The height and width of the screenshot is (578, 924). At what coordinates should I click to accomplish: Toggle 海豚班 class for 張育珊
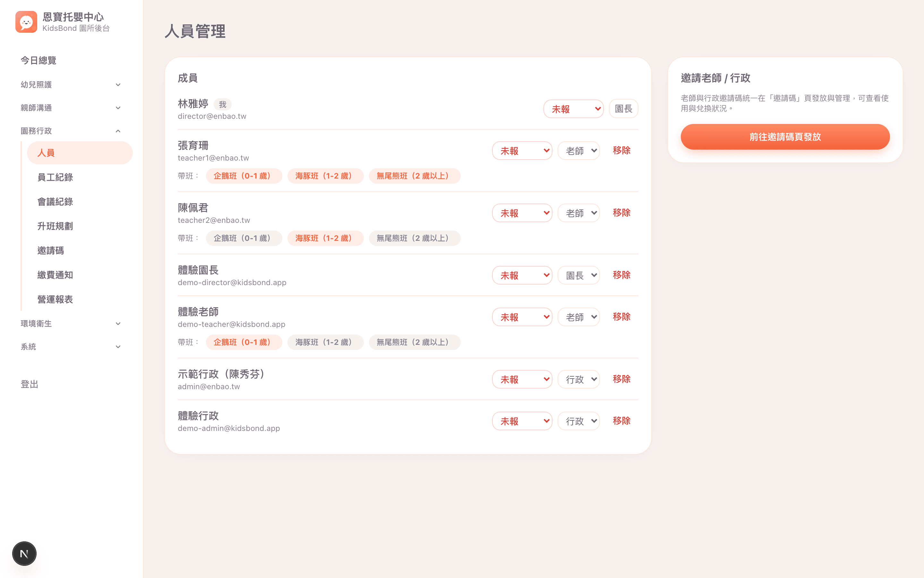325,176
